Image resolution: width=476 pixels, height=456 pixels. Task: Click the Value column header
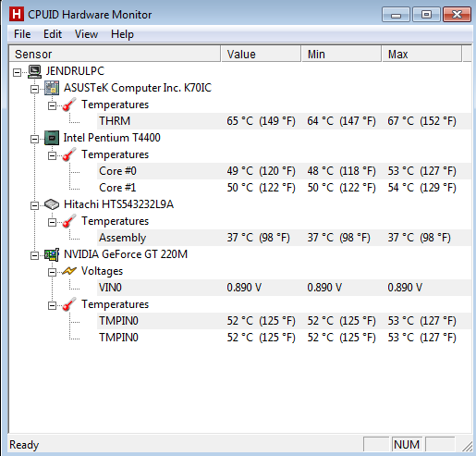pyautogui.click(x=261, y=54)
